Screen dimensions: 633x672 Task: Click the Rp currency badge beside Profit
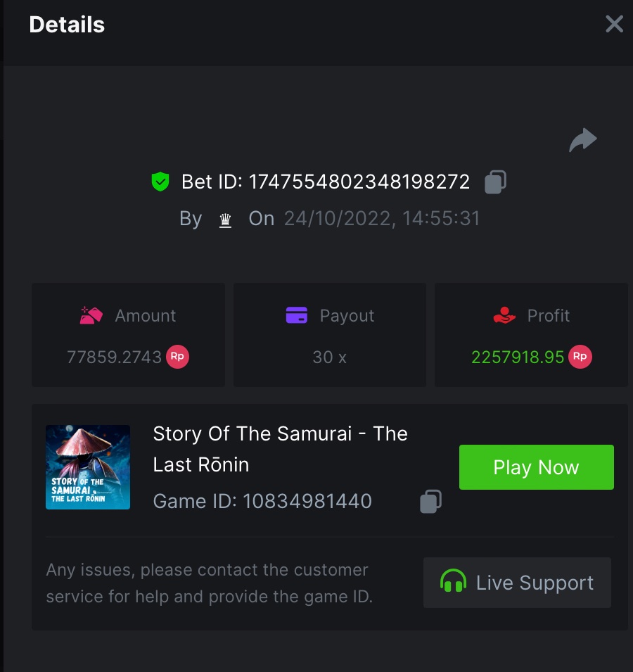click(x=580, y=357)
